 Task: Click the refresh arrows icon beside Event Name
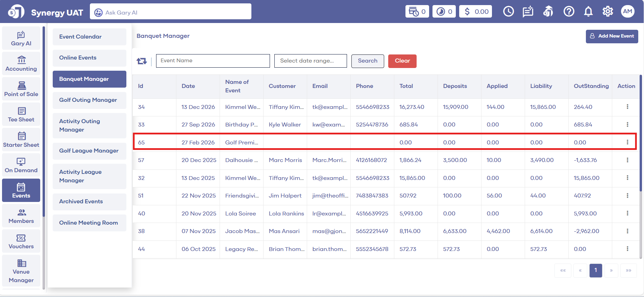pos(142,61)
